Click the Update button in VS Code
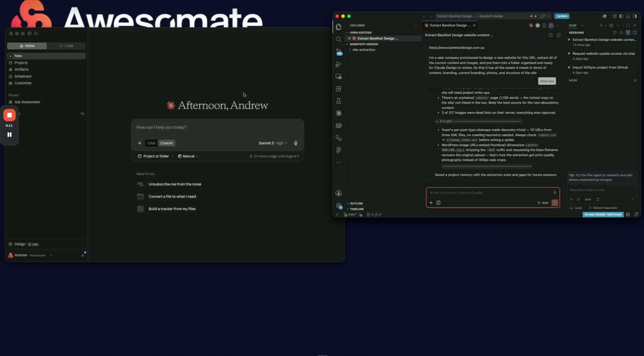 coord(562,16)
